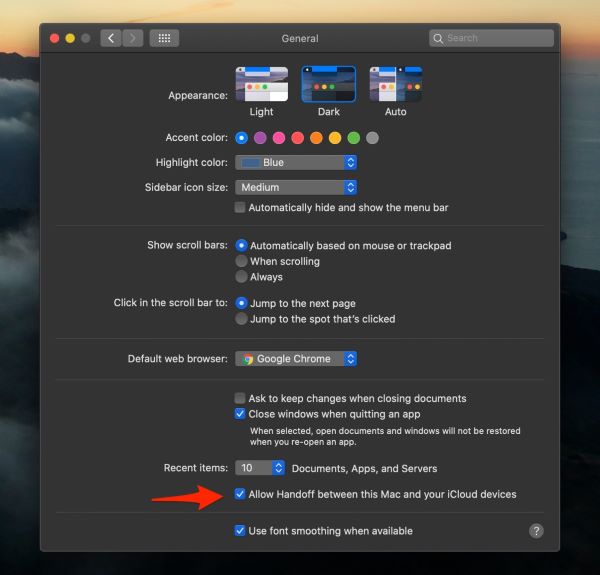This screenshot has height=575, width=600.
Task: Click the magnifying glass search icon
Action: pos(438,38)
